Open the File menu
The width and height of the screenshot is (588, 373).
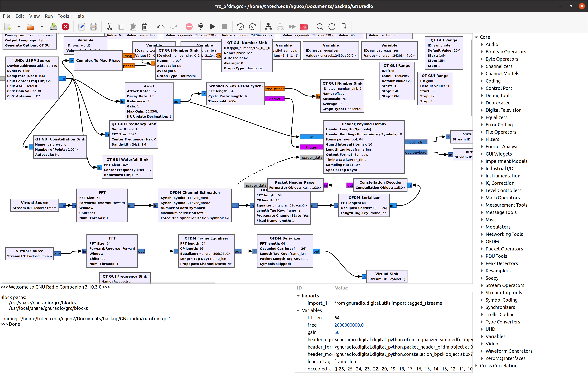coord(7,16)
